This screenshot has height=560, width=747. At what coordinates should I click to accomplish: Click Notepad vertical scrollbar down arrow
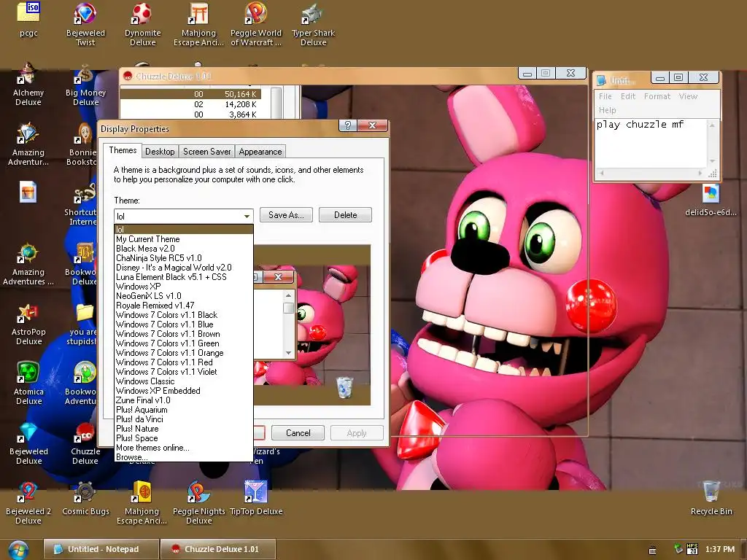(x=712, y=161)
